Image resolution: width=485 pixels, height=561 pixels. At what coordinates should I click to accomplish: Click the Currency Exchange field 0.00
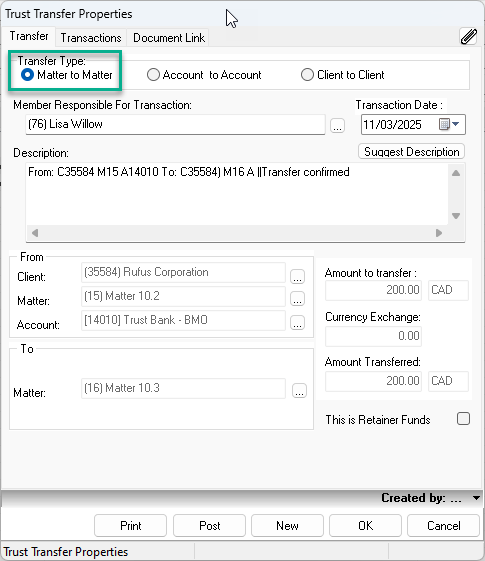pos(373,336)
